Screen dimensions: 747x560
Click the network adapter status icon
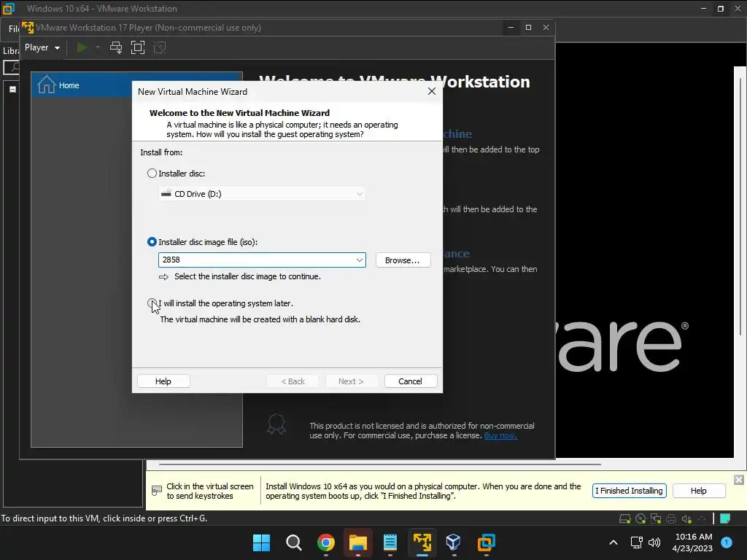click(656, 518)
